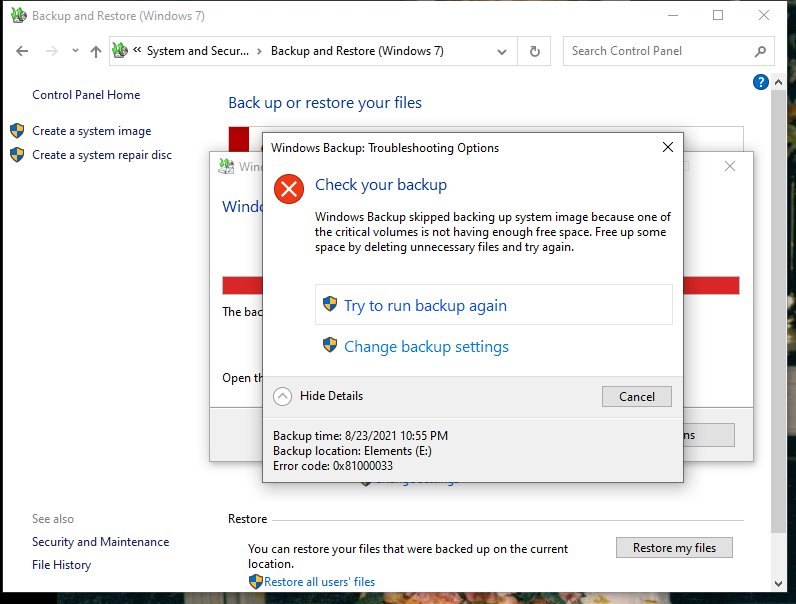Screen dimensions: 796x604
Task: Click the Back up or restore your files heading
Action: tap(325, 103)
